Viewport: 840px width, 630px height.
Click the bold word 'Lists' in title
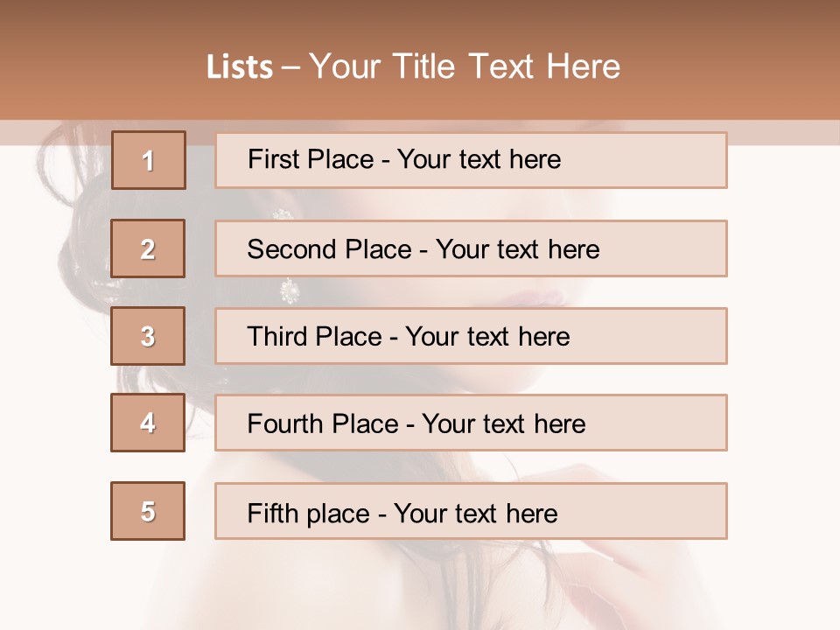point(240,67)
